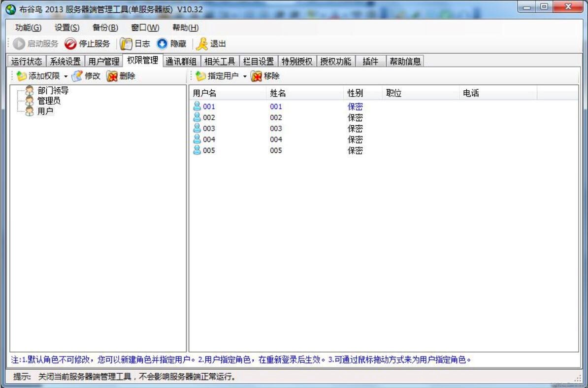Open the 窗口(W) menu
Viewport: 588px width, 388px height.
pos(145,28)
